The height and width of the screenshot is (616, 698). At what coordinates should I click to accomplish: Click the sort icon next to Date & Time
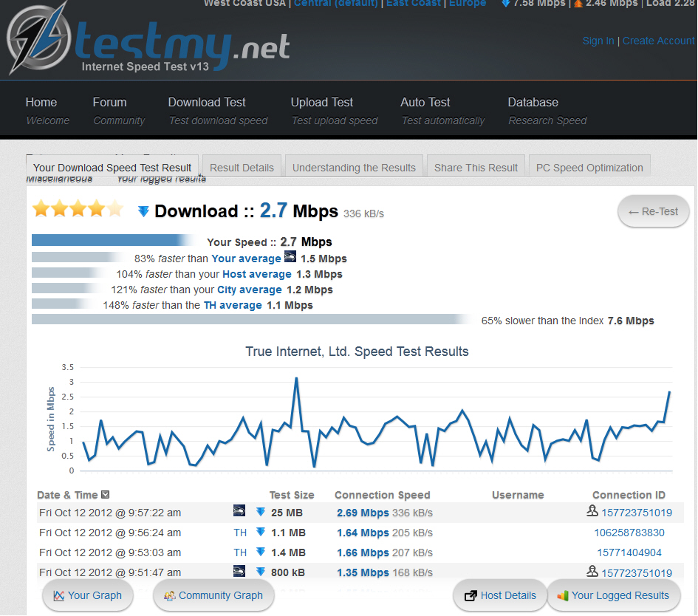(106, 494)
